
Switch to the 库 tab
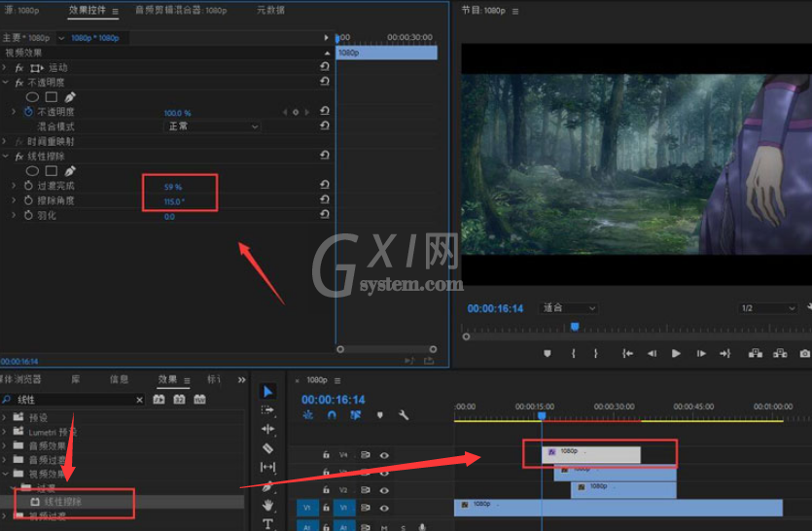(76, 379)
